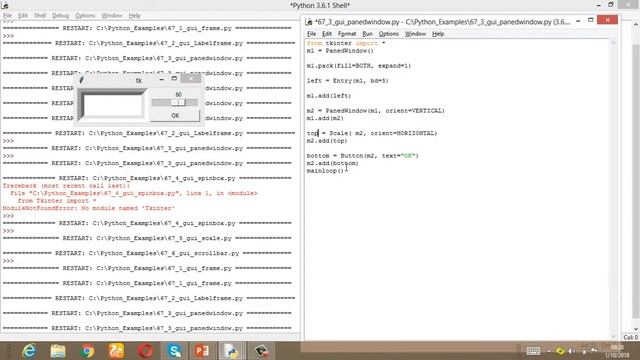
Task: Restore down the Python Shell window
Action: [x=611, y=4]
